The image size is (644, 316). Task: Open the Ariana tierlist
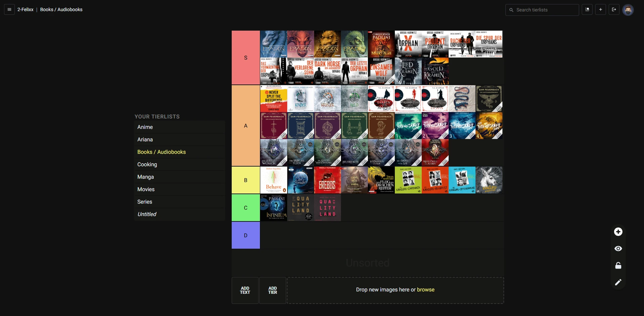(180, 139)
